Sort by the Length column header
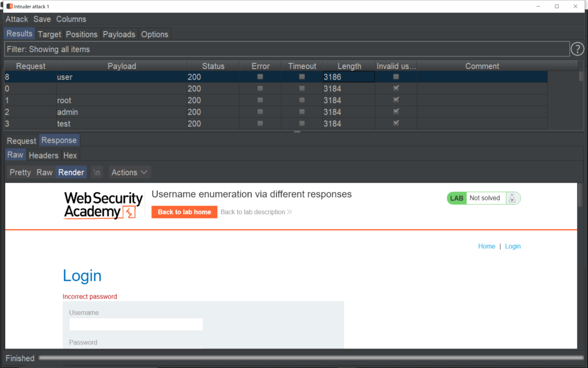This screenshot has width=588, height=368. point(349,66)
